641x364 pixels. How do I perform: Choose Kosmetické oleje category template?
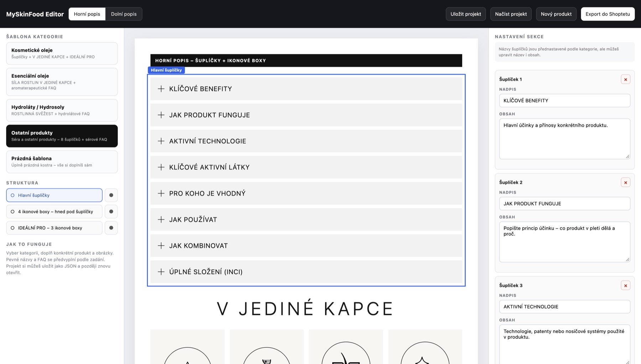tap(62, 53)
